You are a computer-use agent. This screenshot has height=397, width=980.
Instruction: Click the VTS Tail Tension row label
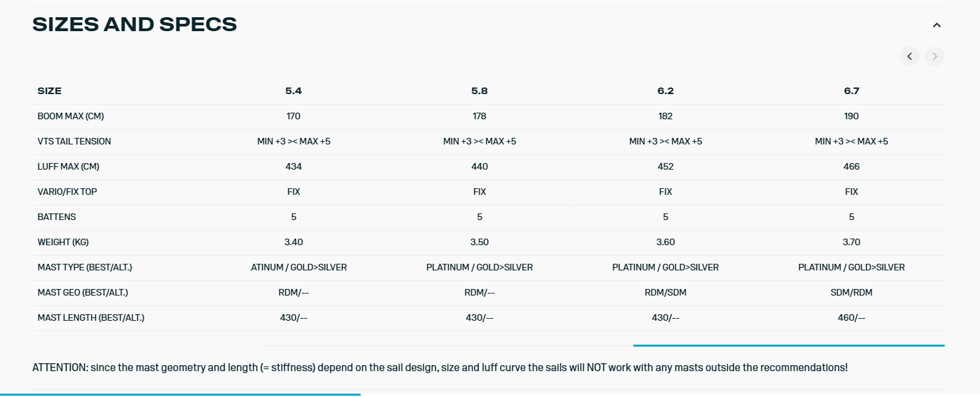pos(74,141)
